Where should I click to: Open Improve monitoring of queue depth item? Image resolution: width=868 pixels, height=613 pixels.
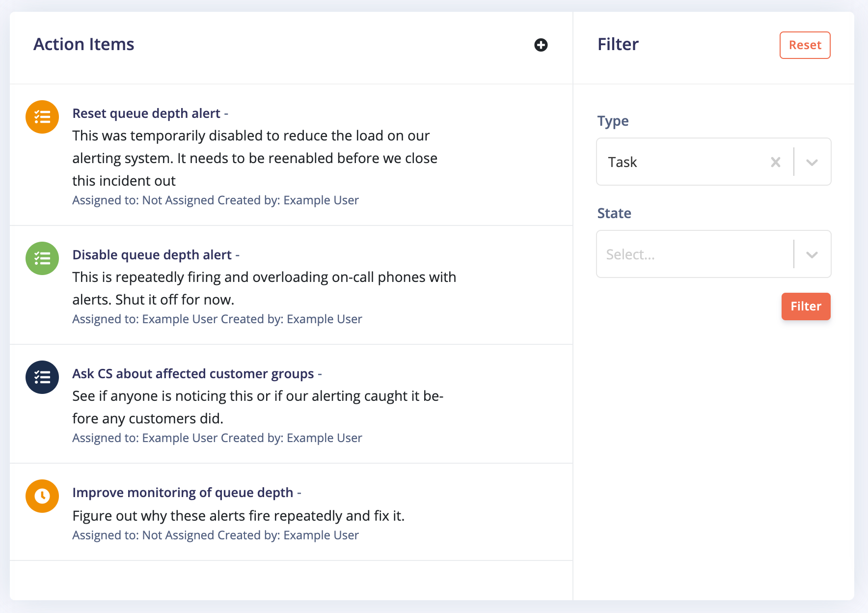coord(183,493)
